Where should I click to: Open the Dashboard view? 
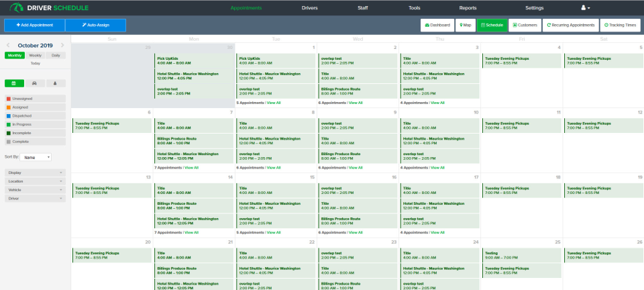[x=437, y=25]
